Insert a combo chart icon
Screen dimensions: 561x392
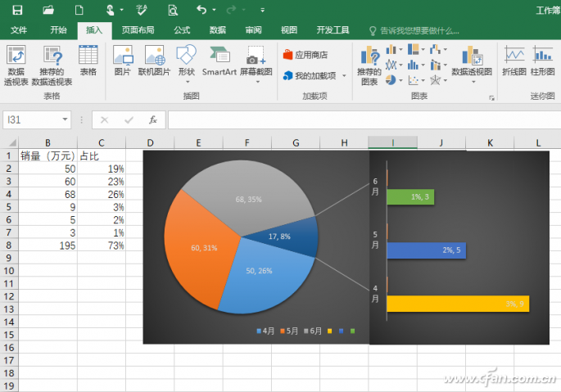coord(435,65)
